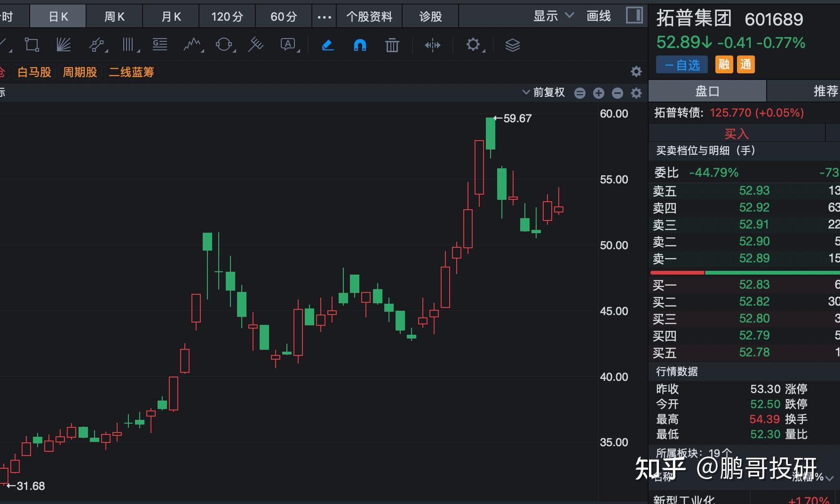Image resolution: width=840 pixels, height=504 pixels.
Task: Switch to the 周K weekly chart tab
Action: point(114,16)
